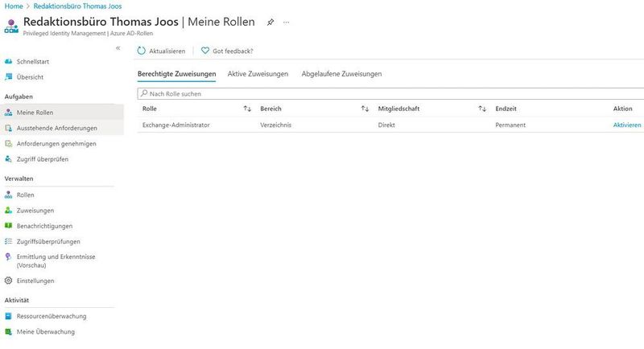Click the Aktivieren link for Exchange-Administrator

[x=627, y=125]
